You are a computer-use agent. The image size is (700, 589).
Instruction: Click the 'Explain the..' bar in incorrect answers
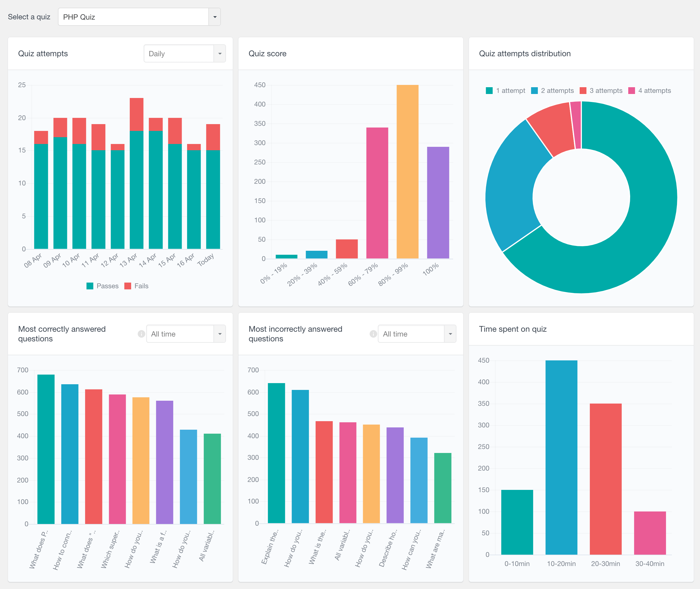pyautogui.click(x=276, y=453)
